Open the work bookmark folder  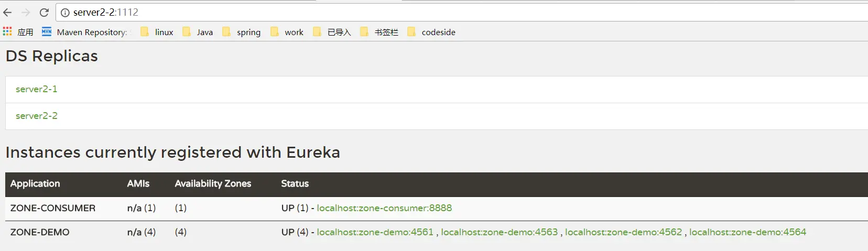coord(287,32)
